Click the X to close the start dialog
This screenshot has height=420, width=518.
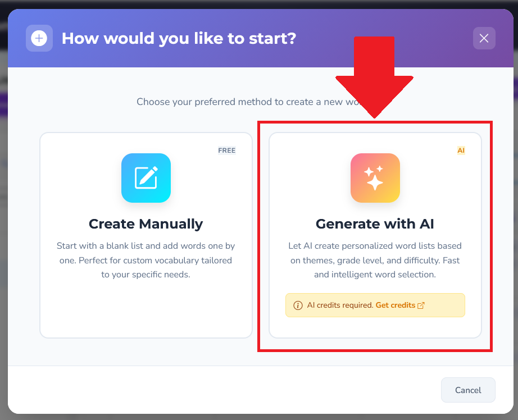484,38
